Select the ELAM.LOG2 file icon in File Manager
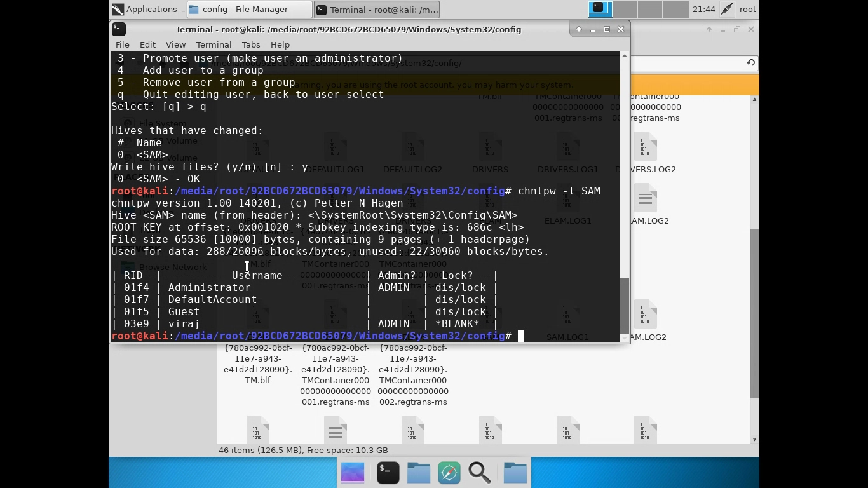The image size is (868, 488). point(645,199)
